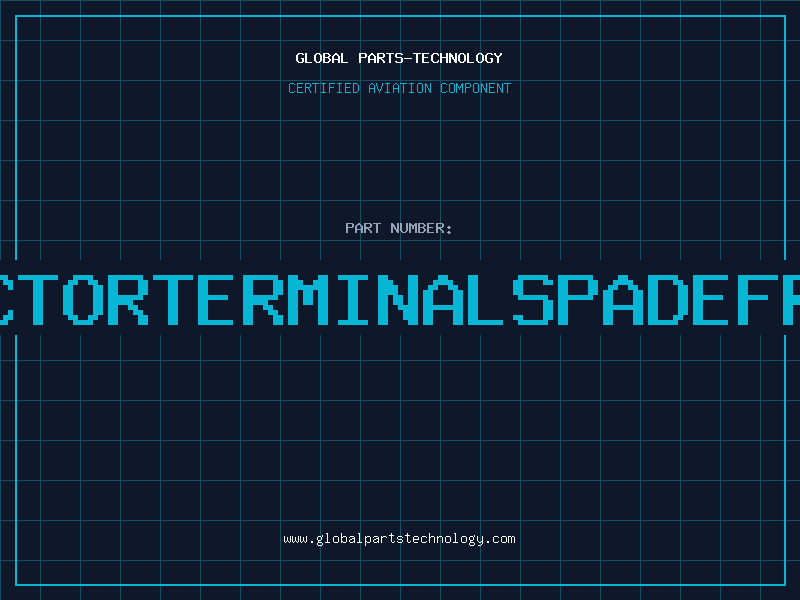Click the PART NUMBER: label
Image resolution: width=800 pixels, height=600 pixels.
[x=399, y=228]
